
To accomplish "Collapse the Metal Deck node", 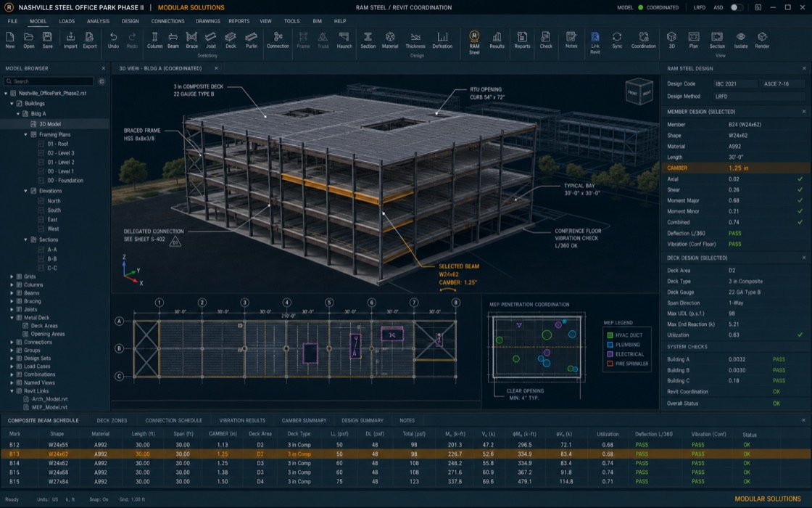I will (x=12, y=318).
